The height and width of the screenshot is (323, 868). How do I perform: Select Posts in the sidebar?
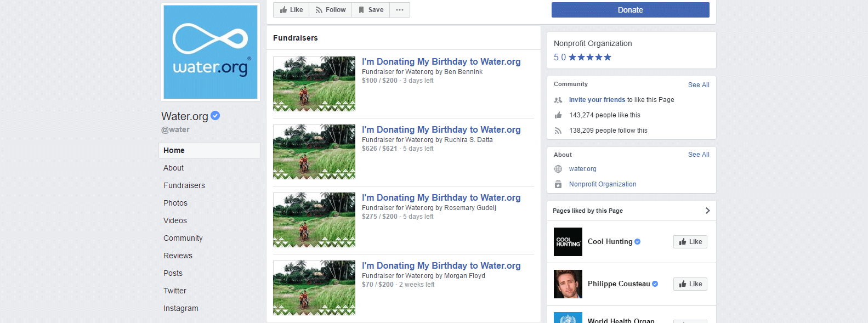(173, 273)
